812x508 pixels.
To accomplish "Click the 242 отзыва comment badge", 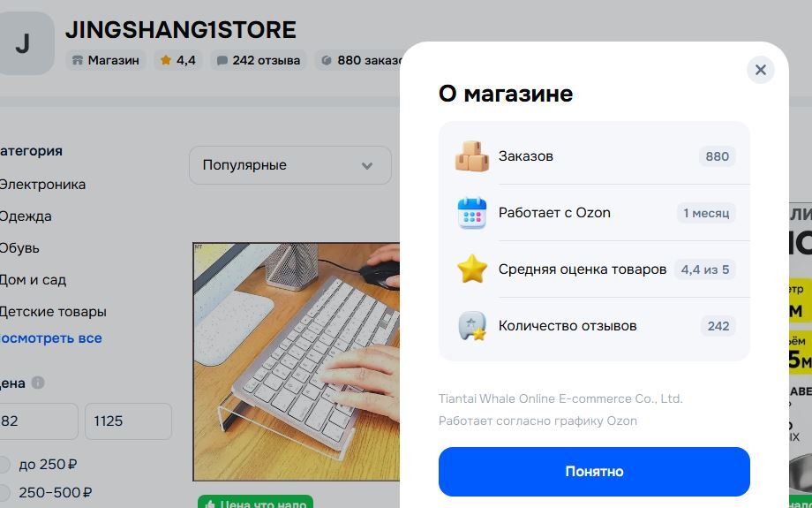I will pos(259,60).
